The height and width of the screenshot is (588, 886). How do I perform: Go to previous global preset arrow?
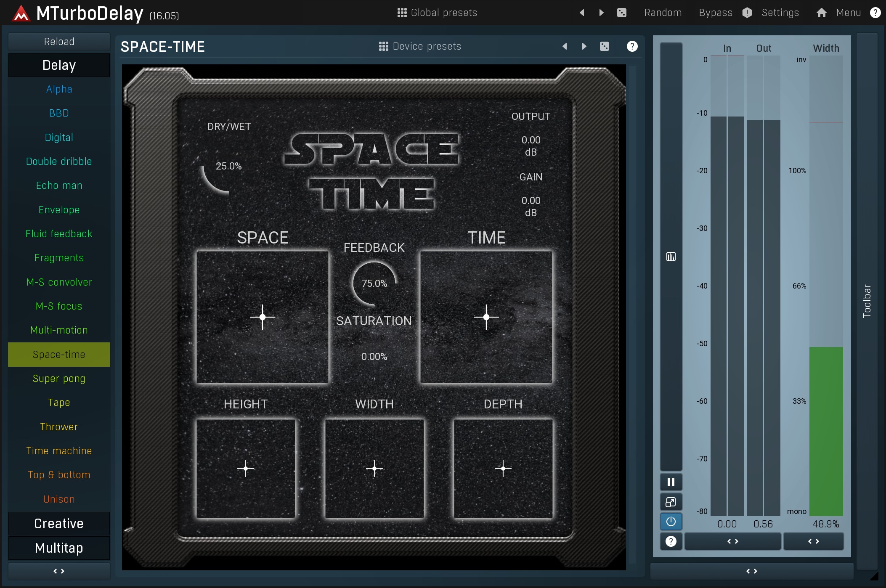(582, 13)
